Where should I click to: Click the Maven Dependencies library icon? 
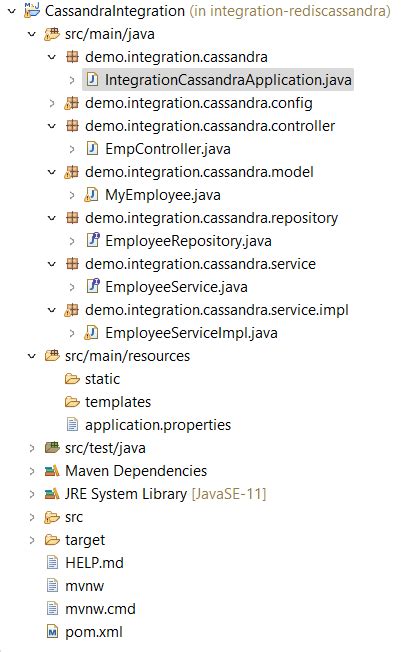pos(52,471)
